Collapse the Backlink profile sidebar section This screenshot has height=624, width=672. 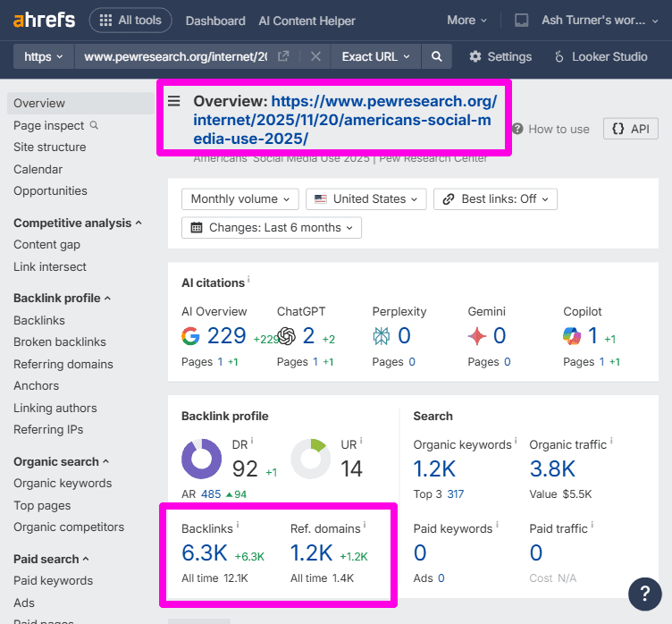63,298
